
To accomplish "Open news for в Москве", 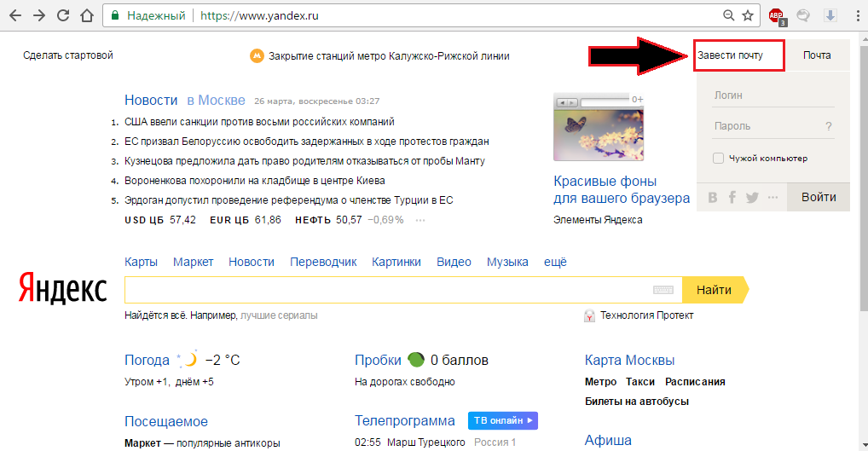I will (216, 100).
